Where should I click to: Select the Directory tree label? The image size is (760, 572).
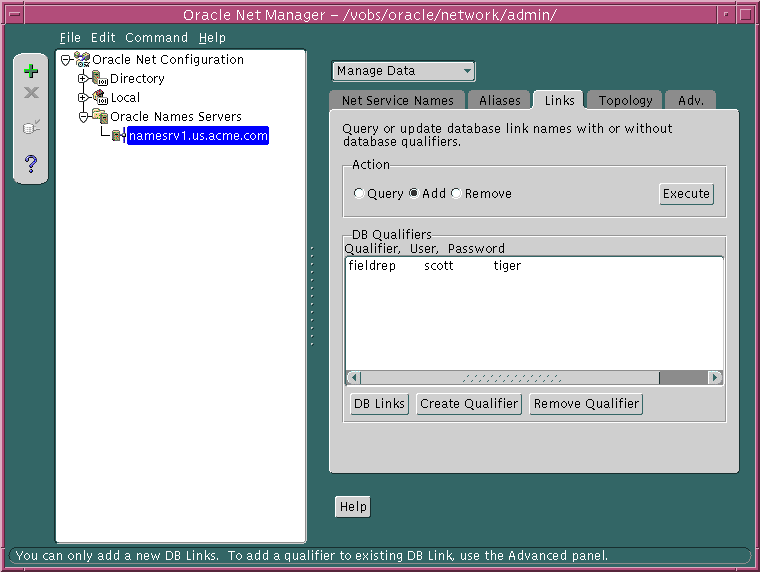137,79
